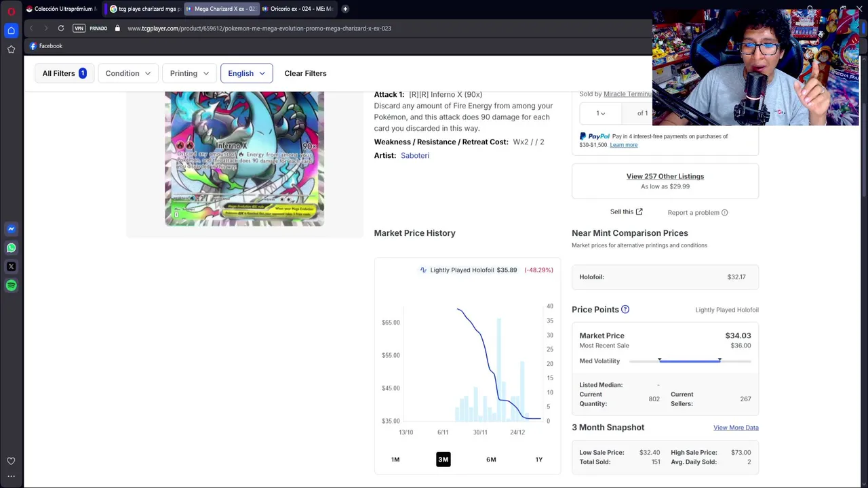The image size is (868, 488).
Task: Expand the English language dropdown
Action: [246, 73]
